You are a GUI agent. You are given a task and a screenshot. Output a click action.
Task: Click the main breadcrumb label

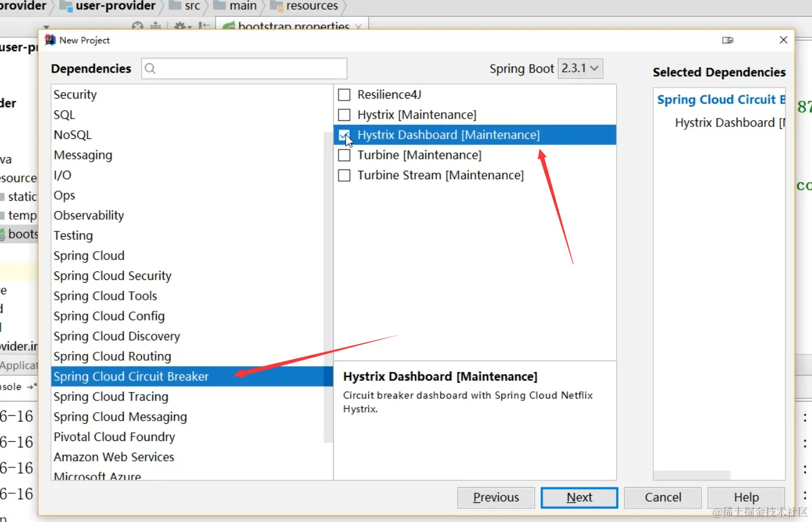click(243, 6)
